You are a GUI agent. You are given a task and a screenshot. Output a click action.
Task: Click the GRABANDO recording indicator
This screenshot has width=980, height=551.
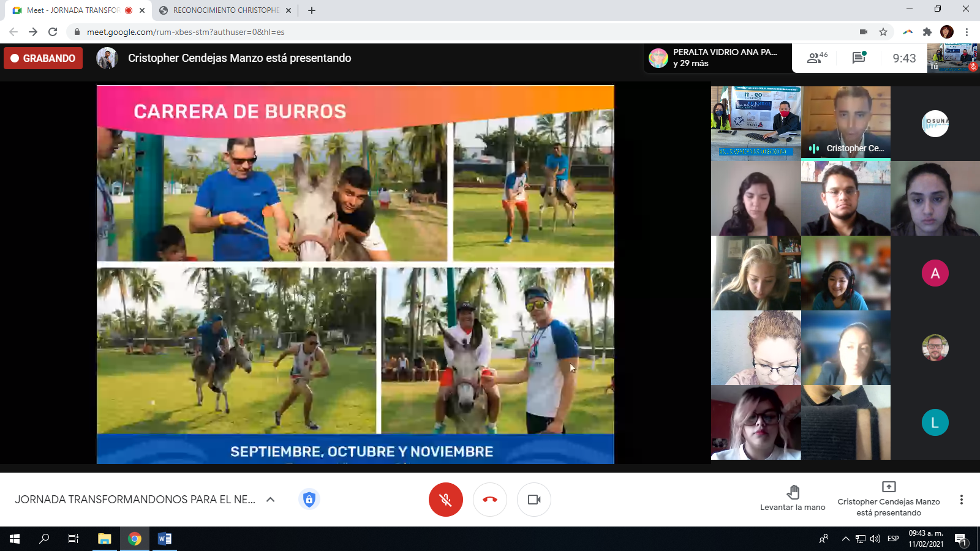click(43, 58)
